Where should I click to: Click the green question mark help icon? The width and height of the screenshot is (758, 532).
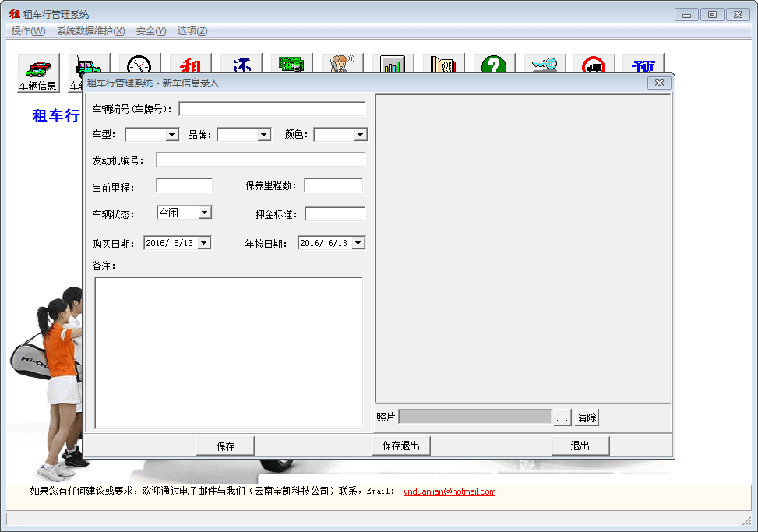coord(494,65)
